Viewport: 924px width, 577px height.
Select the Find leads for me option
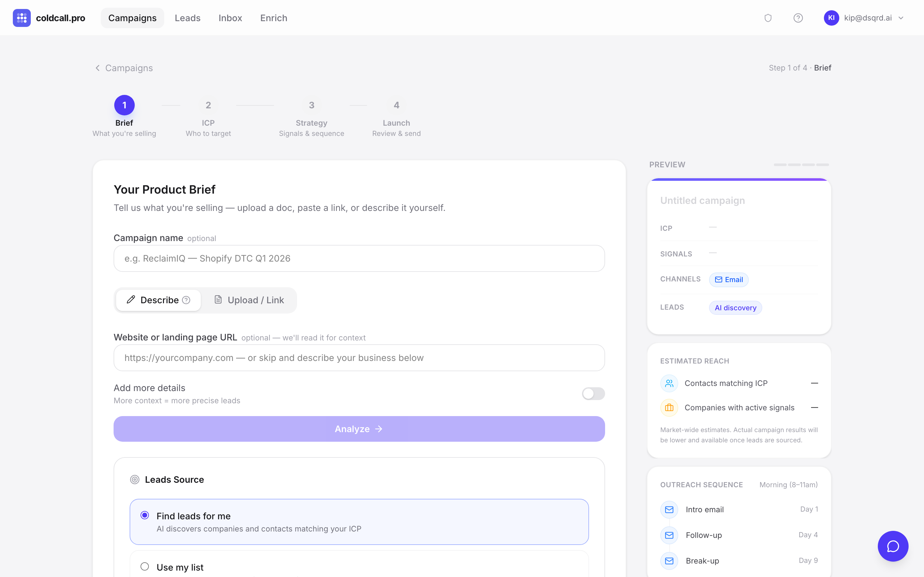pyautogui.click(x=145, y=515)
